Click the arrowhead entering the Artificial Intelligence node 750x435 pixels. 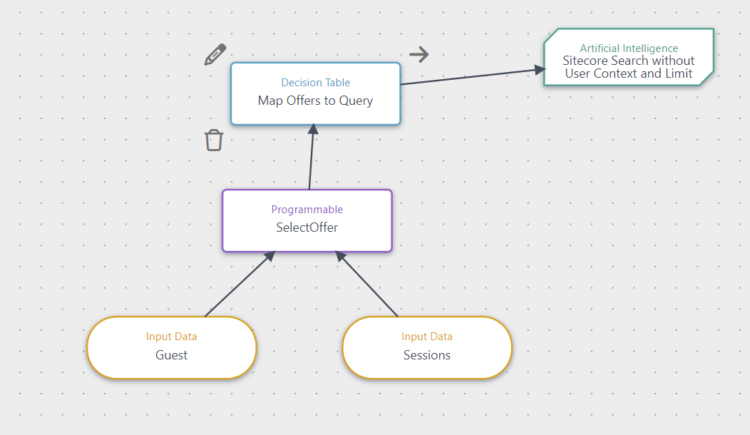coord(539,70)
